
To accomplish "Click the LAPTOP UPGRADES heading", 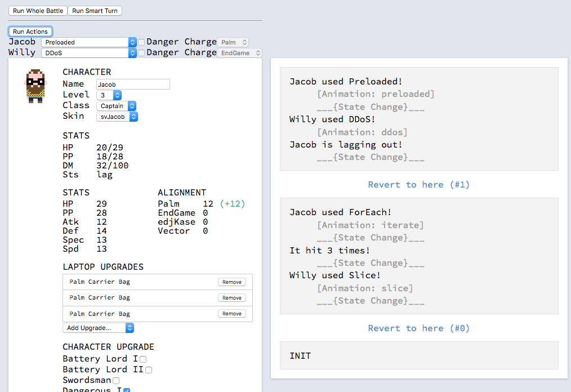I will click(x=103, y=266).
